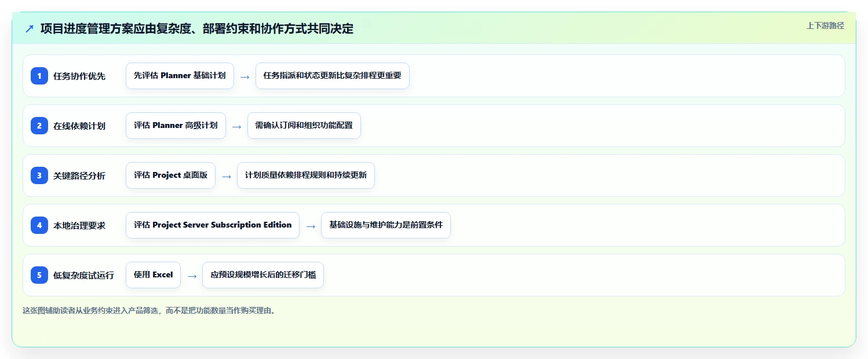
Task: Click the 应预设规模增长后的迁移门槛 box
Action: click(263, 275)
